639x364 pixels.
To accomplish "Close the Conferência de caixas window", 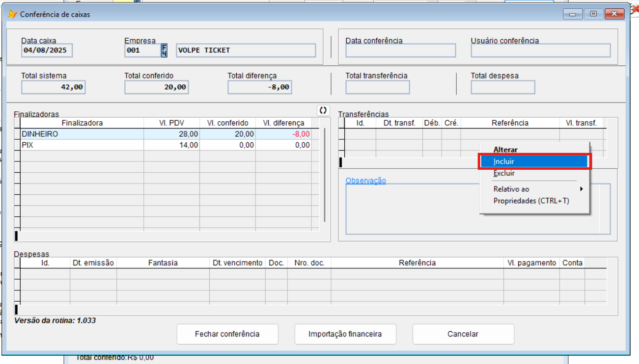I will click(614, 14).
